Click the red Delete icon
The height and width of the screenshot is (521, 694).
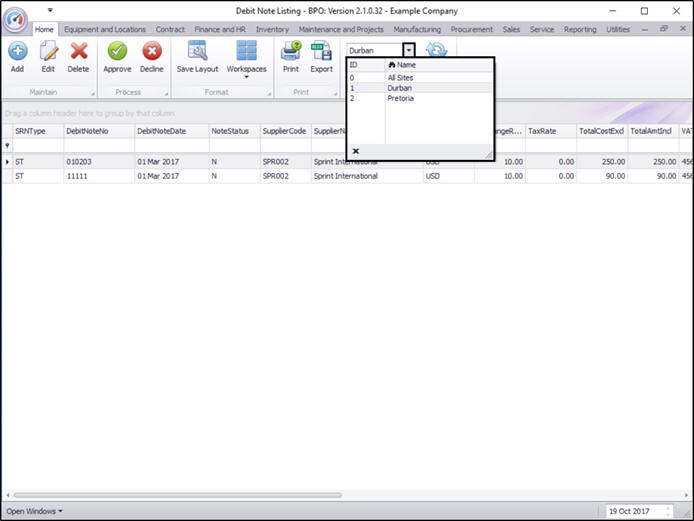coord(79,51)
